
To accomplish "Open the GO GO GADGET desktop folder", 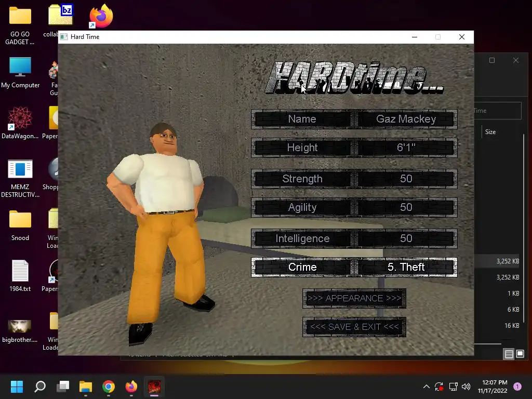I will [x=20, y=25].
